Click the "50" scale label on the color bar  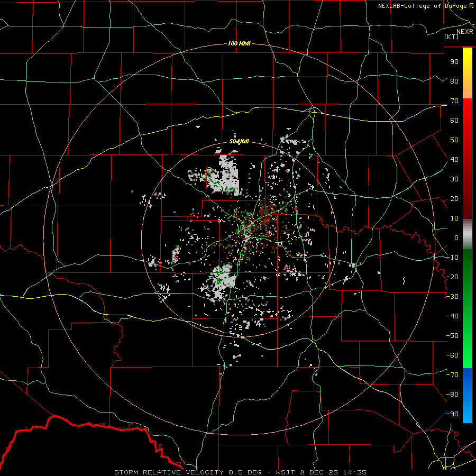click(x=454, y=140)
